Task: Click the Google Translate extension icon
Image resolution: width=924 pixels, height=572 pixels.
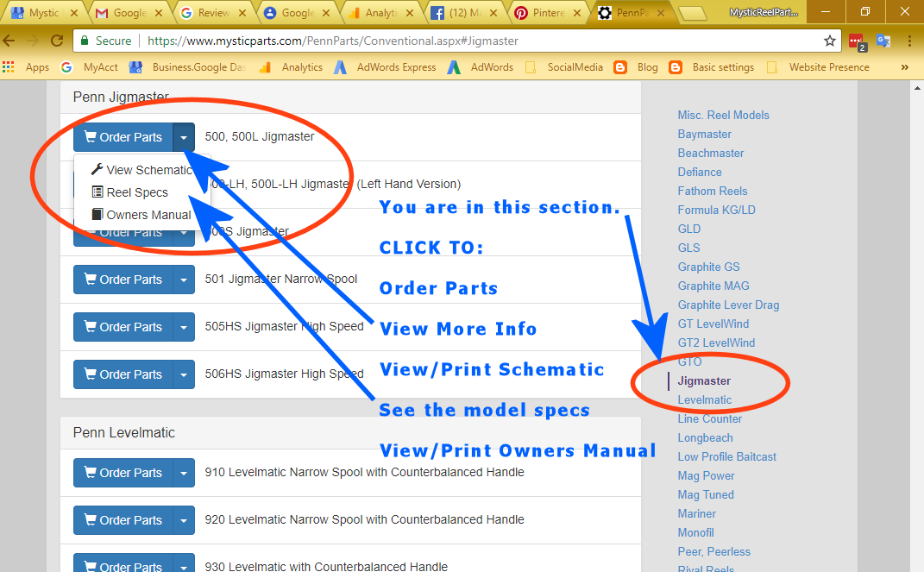Action: point(883,41)
